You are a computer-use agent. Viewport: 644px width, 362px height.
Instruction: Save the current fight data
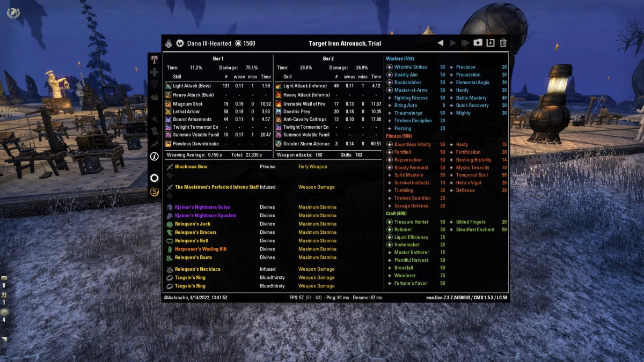491,43
